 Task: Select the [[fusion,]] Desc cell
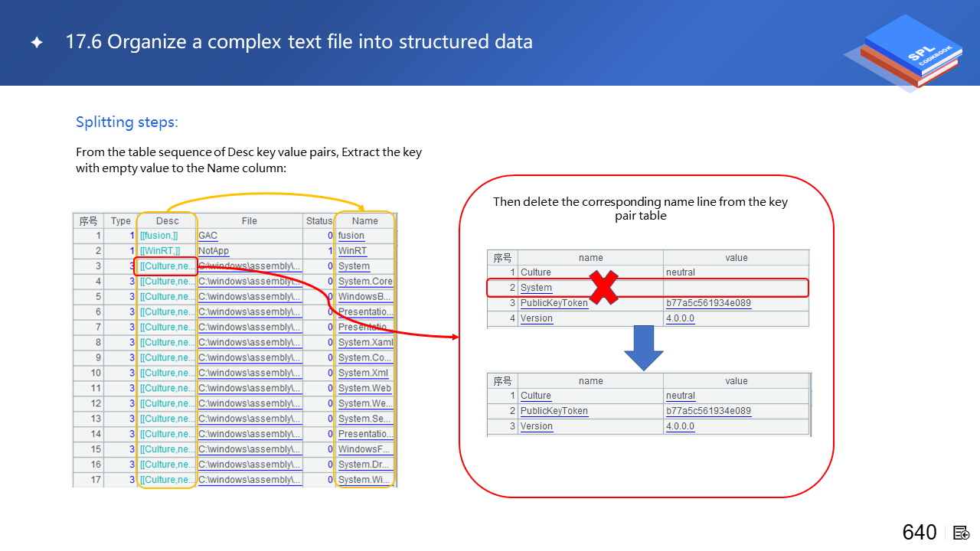point(159,236)
